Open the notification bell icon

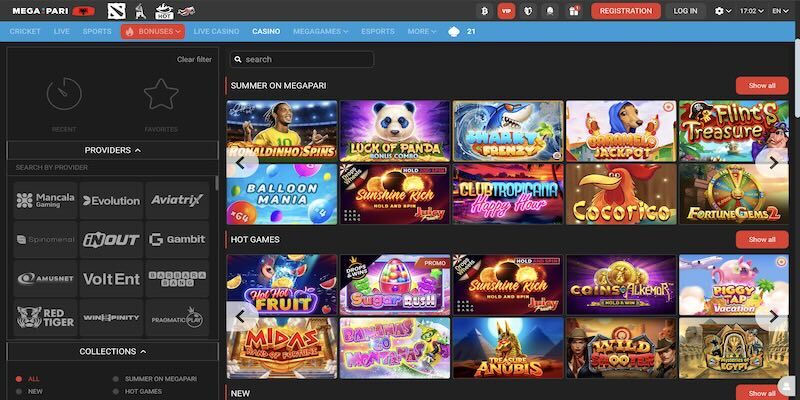[x=551, y=11]
